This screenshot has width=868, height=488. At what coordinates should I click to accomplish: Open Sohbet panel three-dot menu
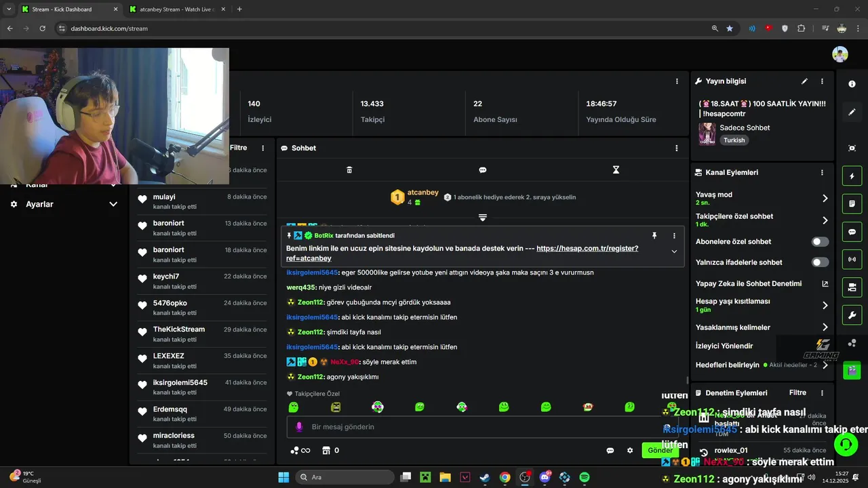[676, 148]
